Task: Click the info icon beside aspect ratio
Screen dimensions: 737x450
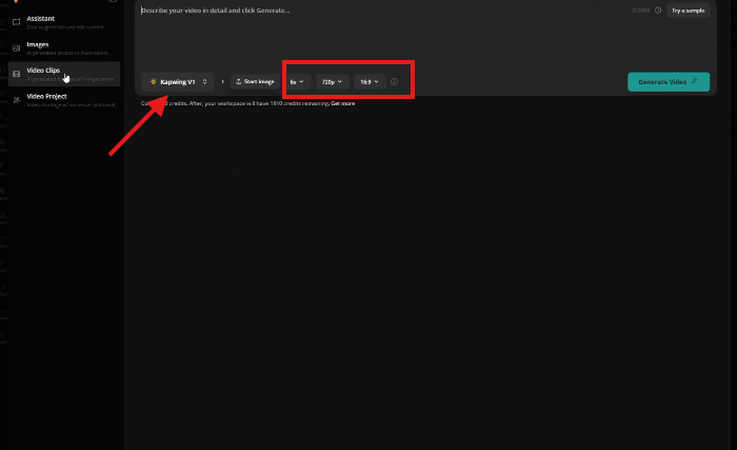Action: coord(394,82)
